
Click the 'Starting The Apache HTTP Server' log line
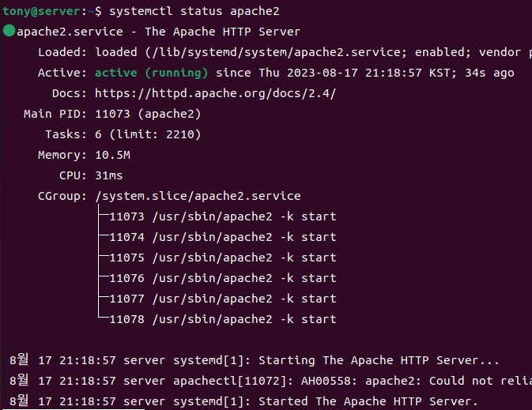261,360
